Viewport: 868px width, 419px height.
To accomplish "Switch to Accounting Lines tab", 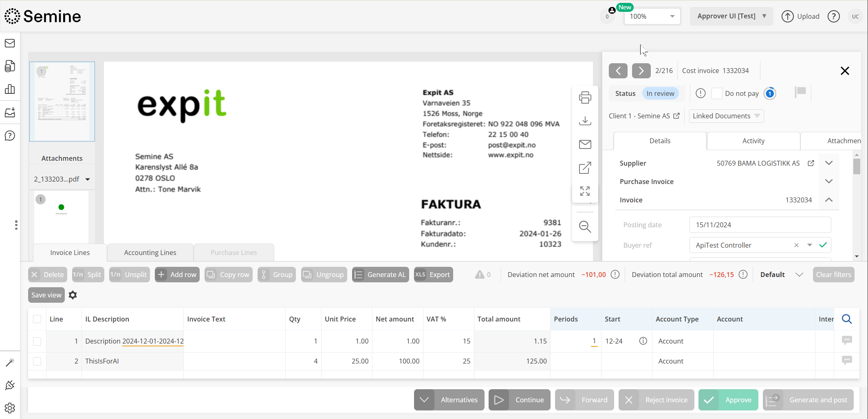I will [x=150, y=253].
